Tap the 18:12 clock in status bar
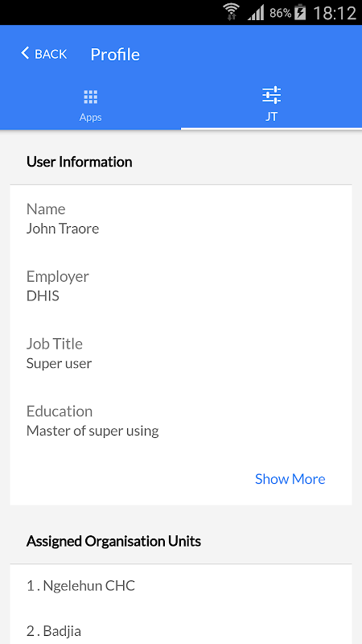This screenshot has height=644, width=362. point(335,13)
